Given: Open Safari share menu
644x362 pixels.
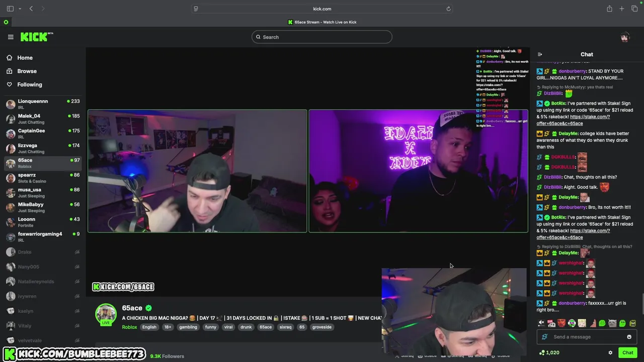Looking at the screenshot, I should [x=609, y=9].
